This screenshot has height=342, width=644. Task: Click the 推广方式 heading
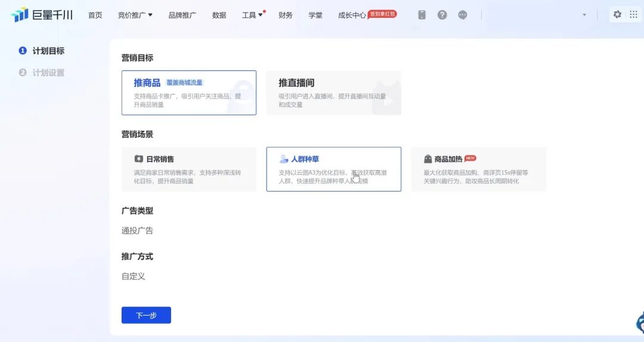(137, 257)
